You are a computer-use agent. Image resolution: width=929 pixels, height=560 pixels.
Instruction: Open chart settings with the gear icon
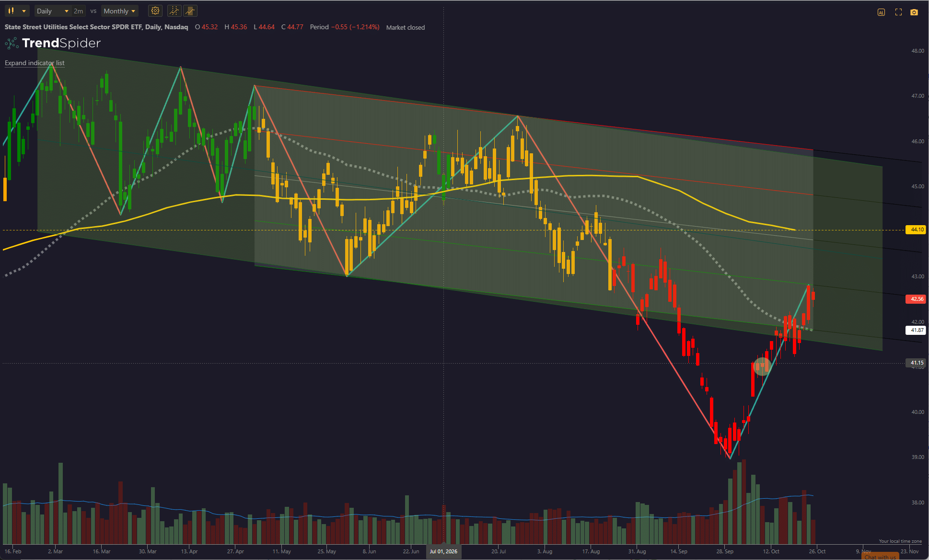point(155,11)
